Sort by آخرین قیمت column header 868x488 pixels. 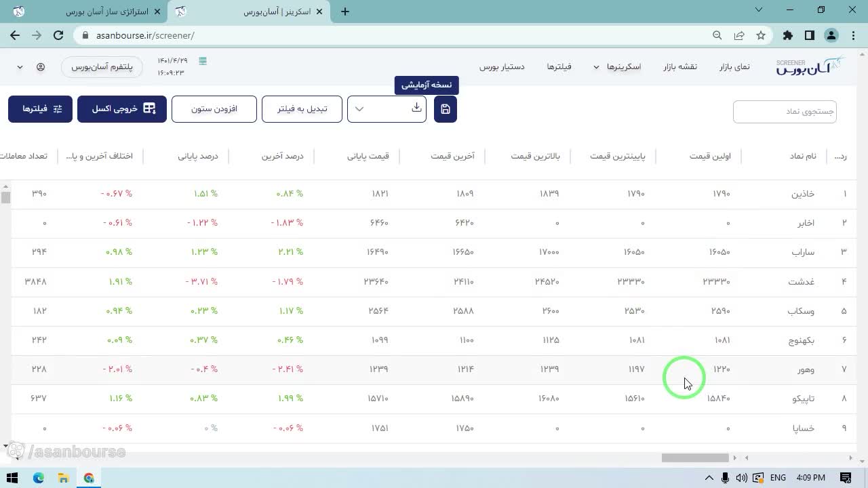tap(452, 156)
